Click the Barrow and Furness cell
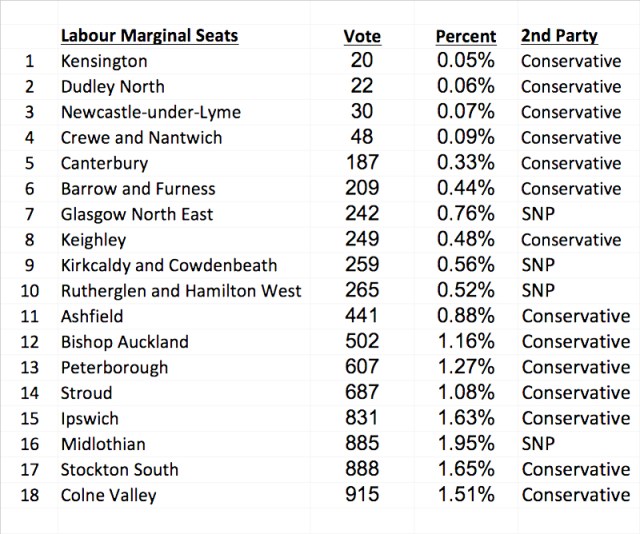This screenshot has height=534, width=640. click(x=137, y=188)
